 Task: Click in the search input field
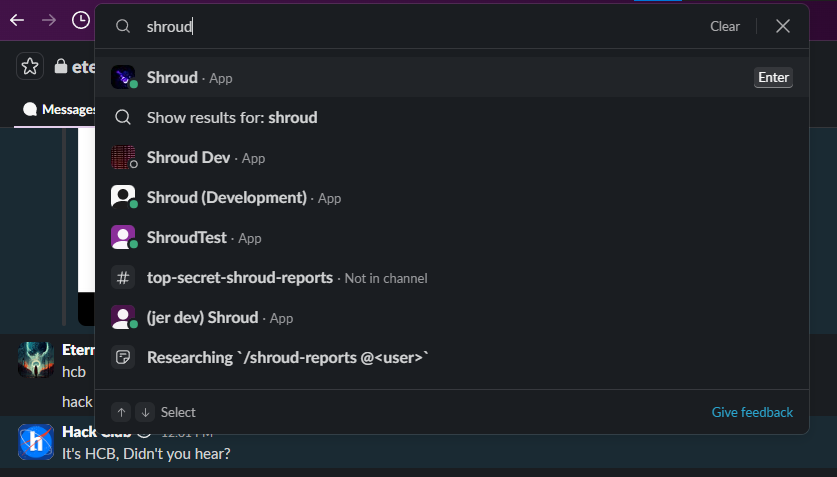(x=400, y=26)
